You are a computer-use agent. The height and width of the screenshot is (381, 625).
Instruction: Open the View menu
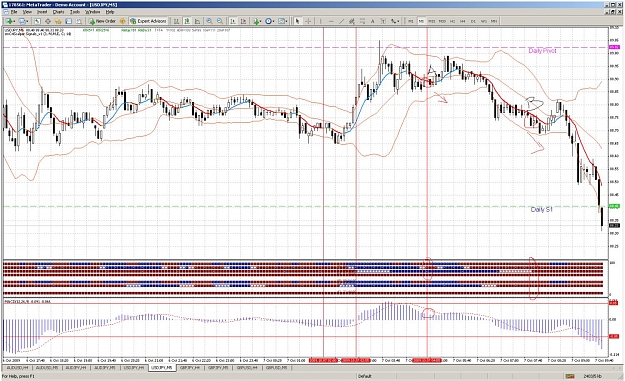(x=27, y=12)
